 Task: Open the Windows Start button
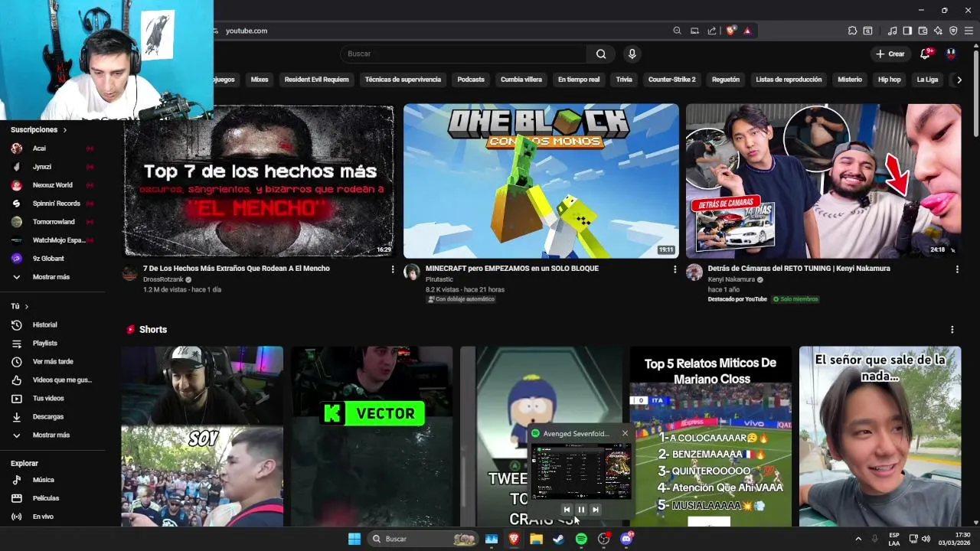click(x=354, y=539)
